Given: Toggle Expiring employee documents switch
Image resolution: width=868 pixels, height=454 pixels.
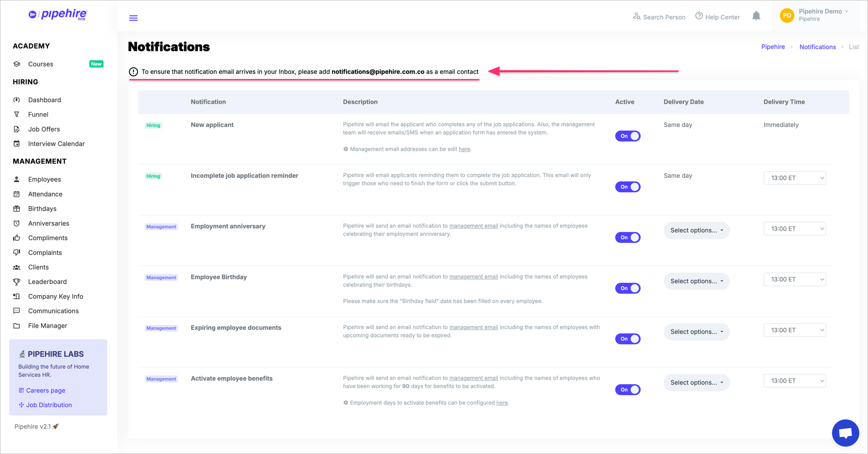Looking at the screenshot, I should 628,339.
